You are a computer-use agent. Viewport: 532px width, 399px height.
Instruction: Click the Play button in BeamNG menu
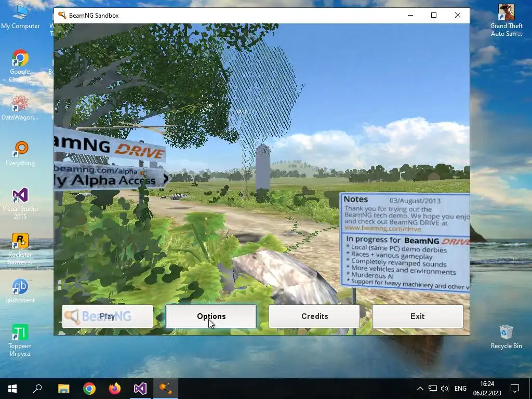(x=108, y=316)
